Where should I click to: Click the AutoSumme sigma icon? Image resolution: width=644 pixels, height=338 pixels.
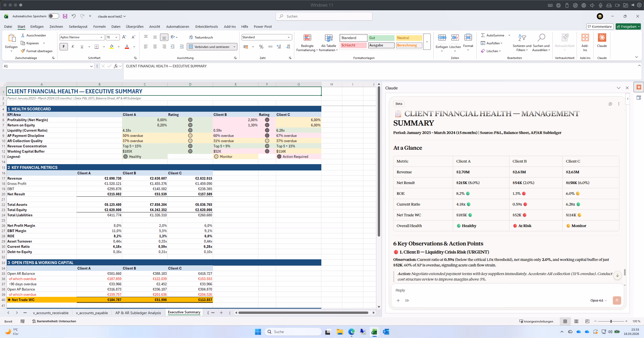(x=483, y=35)
